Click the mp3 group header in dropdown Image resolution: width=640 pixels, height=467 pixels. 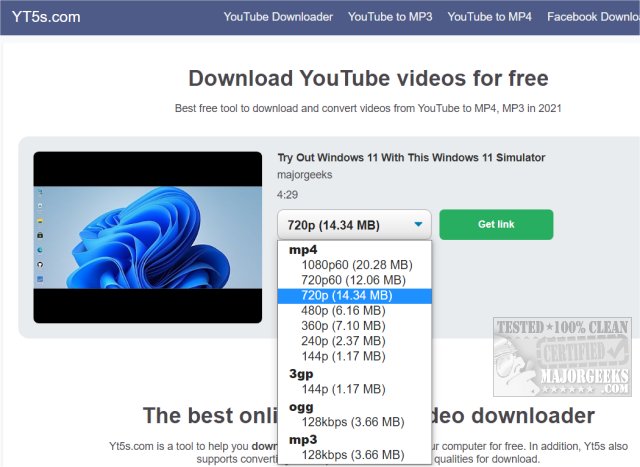[303, 440]
